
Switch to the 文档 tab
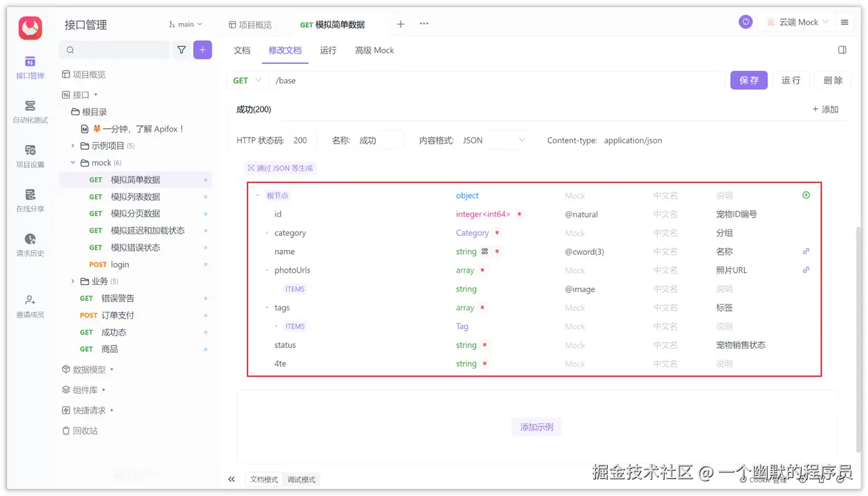[x=242, y=50]
